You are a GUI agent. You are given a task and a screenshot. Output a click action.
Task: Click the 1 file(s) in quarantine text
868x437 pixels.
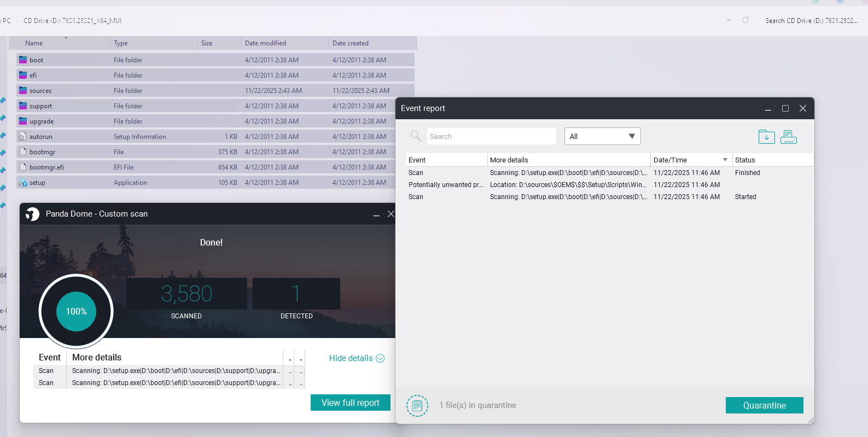477,405
